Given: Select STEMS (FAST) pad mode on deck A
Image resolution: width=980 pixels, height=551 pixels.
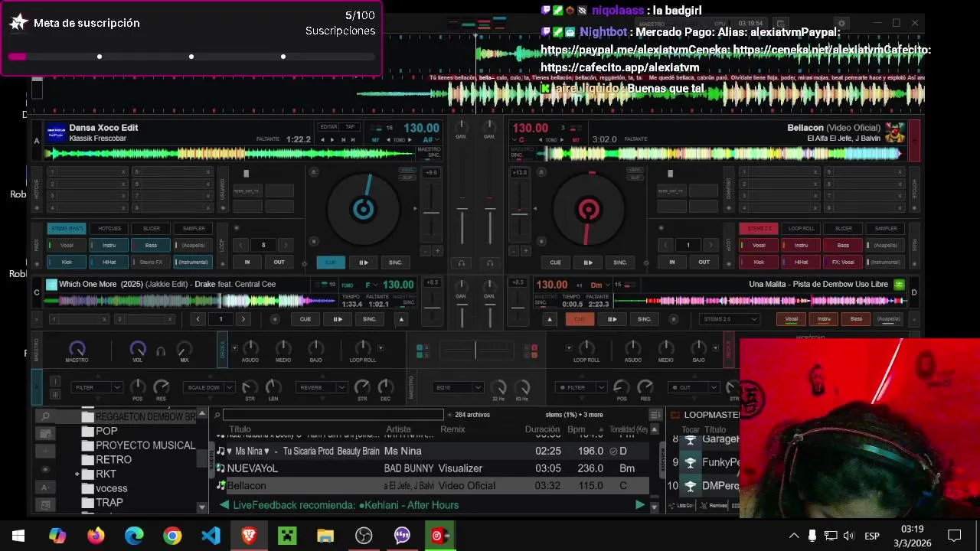Looking at the screenshot, I should 67,228.
